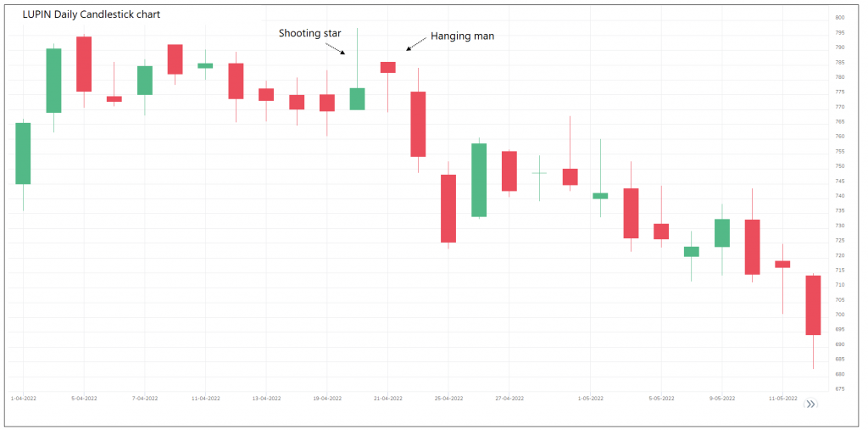The image size is (868, 430).
Task: Click the 9-05-2022 date axis label
Action: (x=722, y=398)
